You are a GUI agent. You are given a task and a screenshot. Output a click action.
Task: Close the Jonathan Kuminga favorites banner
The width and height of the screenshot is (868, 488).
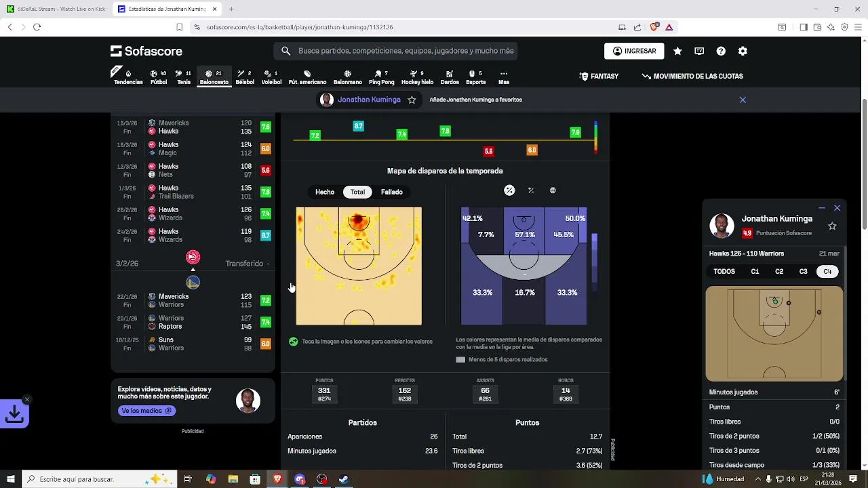click(x=743, y=100)
